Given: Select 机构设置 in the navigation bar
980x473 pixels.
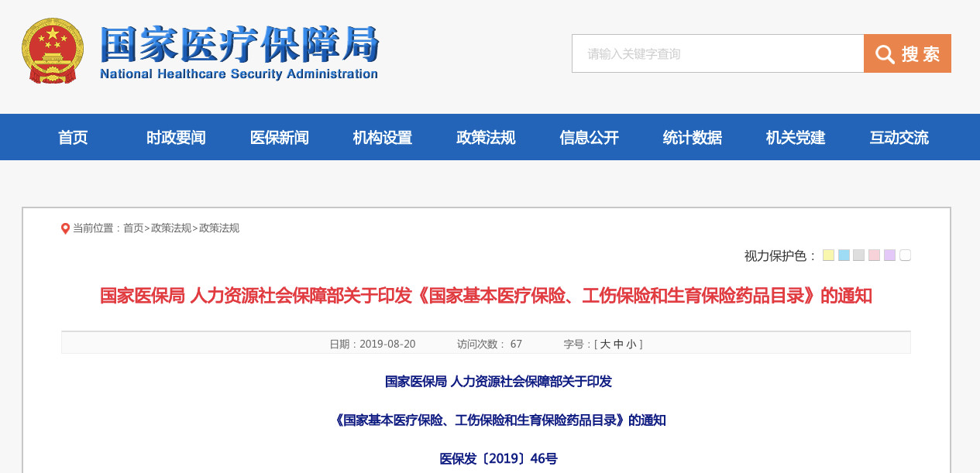Looking at the screenshot, I should click(383, 138).
